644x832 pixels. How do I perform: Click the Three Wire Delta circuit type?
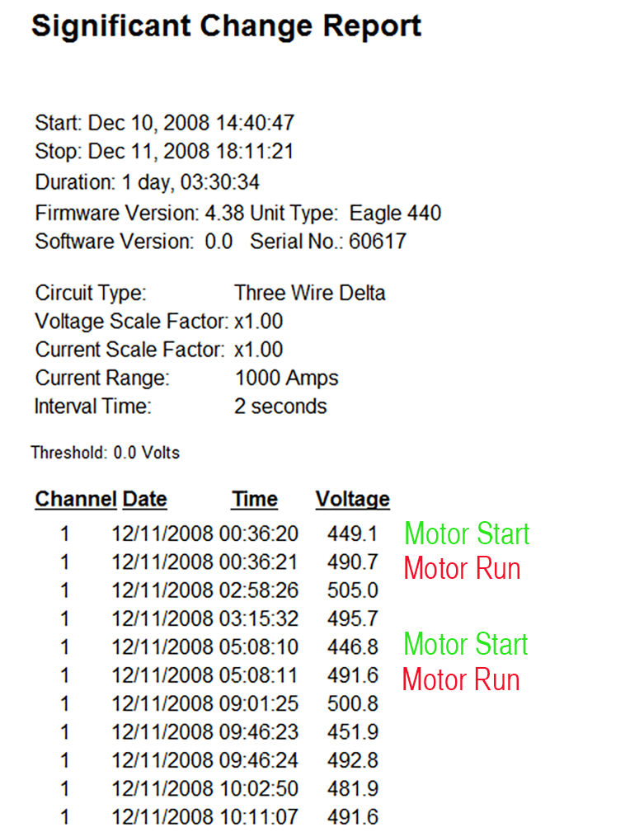309,293
